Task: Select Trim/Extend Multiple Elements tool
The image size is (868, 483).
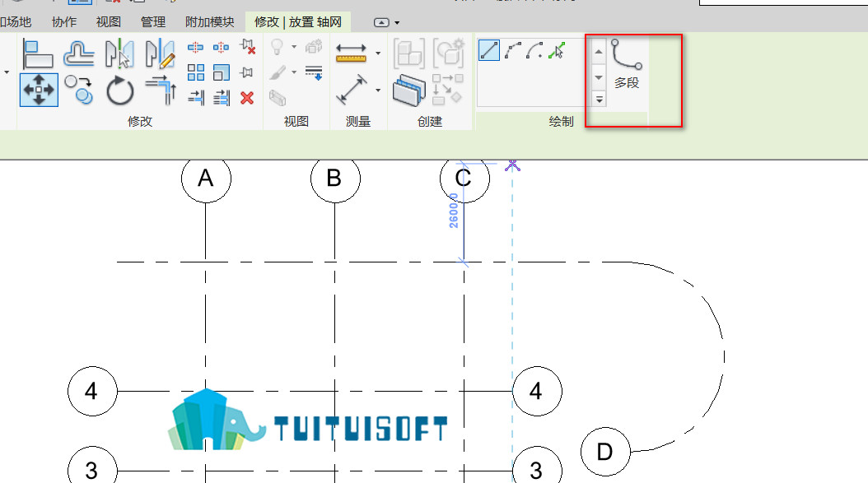Action: coord(221,98)
